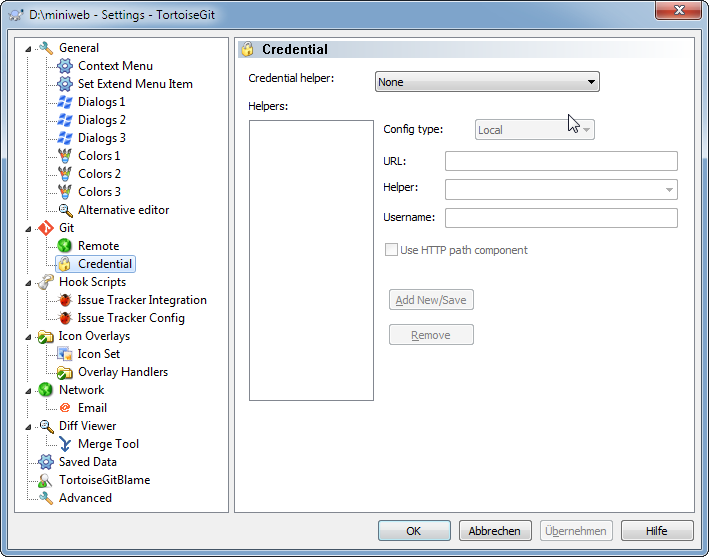This screenshot has height=557, width=709.
Task: Collapse the Hook Scripts tree node
Action: coord(28,283)
